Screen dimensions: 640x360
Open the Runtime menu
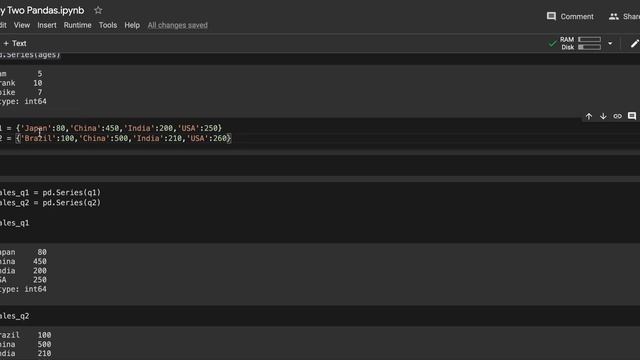pos(78,25)
